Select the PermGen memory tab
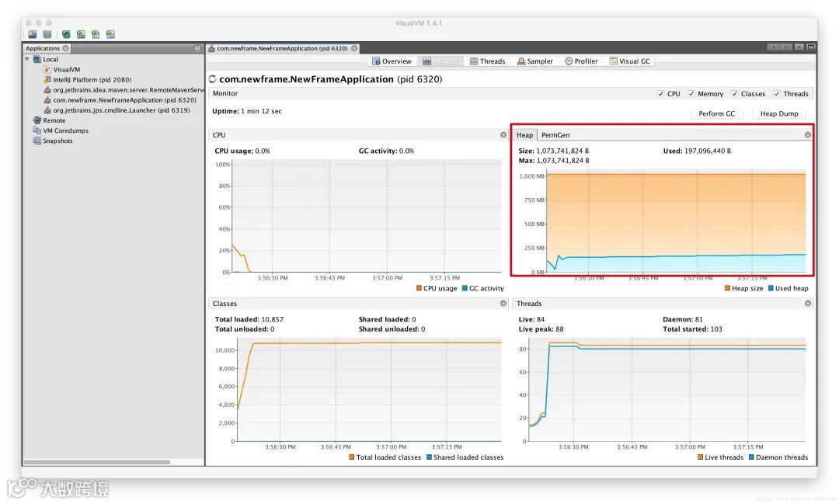The height and width of the screenshot is (504, 839). coord(555,135)
